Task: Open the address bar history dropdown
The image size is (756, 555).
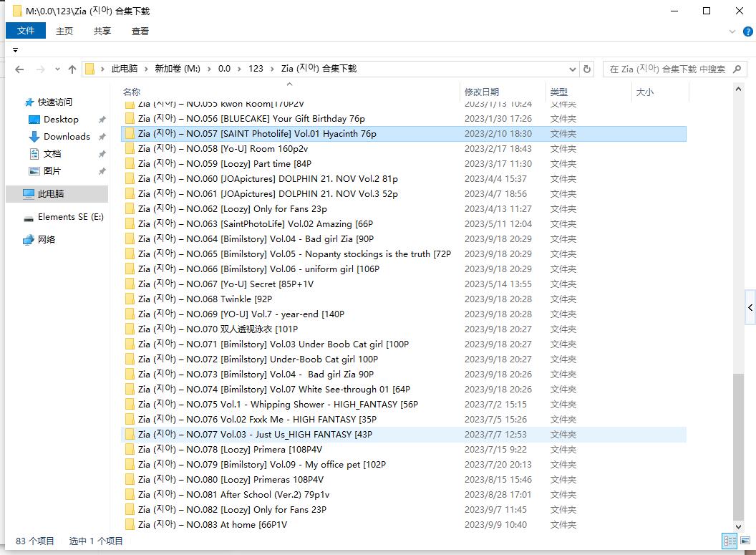Action: click(573, 69)
